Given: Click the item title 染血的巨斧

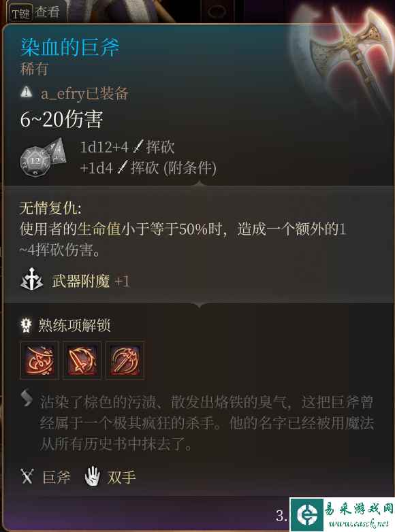Looking at the screenshot, I should [x=70, y=47].
